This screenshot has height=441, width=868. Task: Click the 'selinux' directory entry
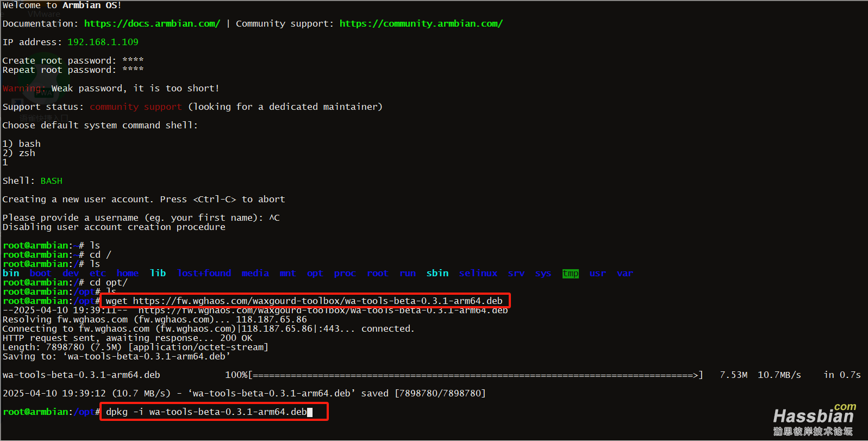pyautogui.click(x=478, y=273)
